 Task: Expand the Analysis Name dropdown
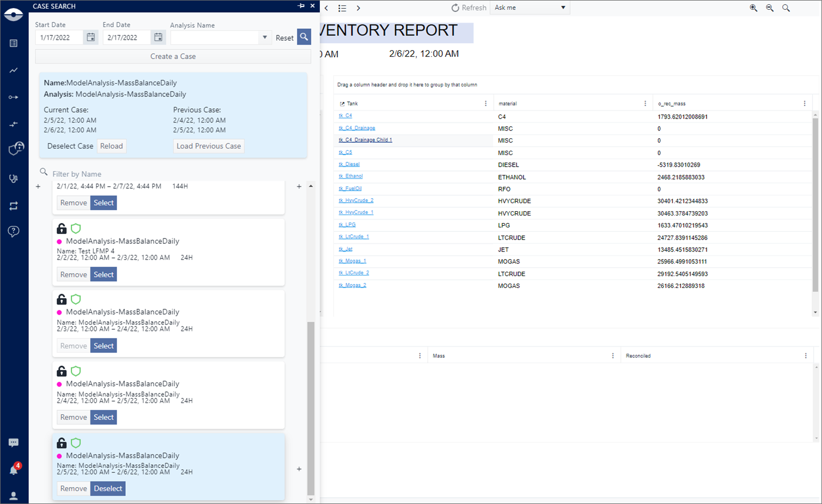(265, 38)
